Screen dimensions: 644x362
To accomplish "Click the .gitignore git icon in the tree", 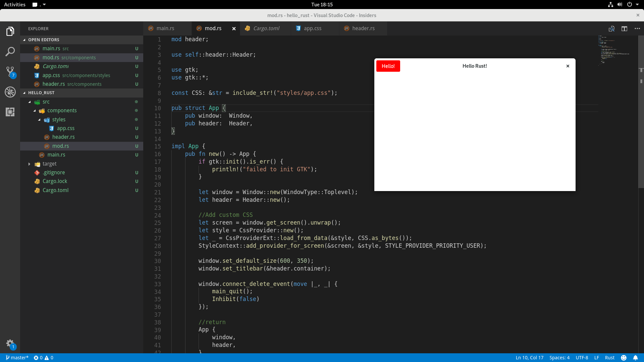I will pyautogui.click(x=37, y=173).
